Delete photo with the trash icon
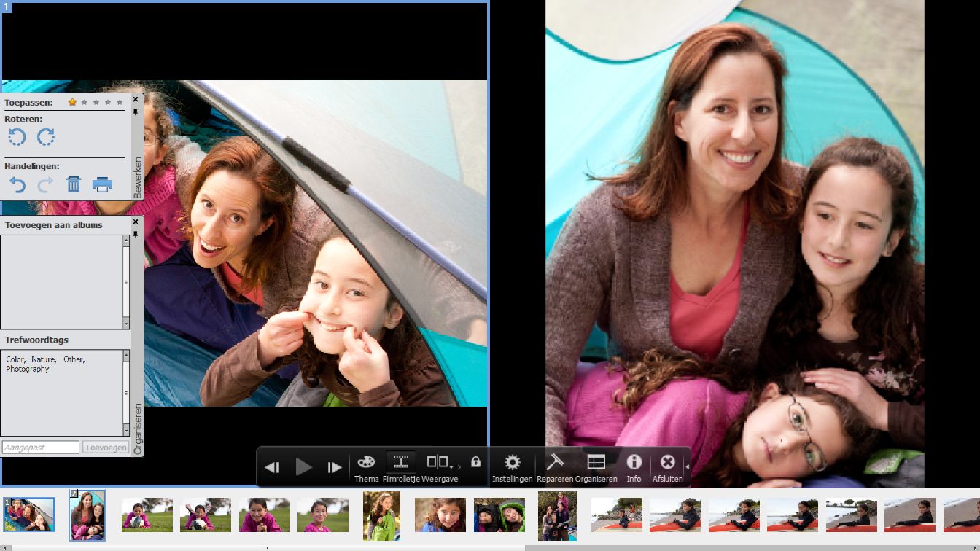This screenshot has width=980, height=551. [74, 184]
